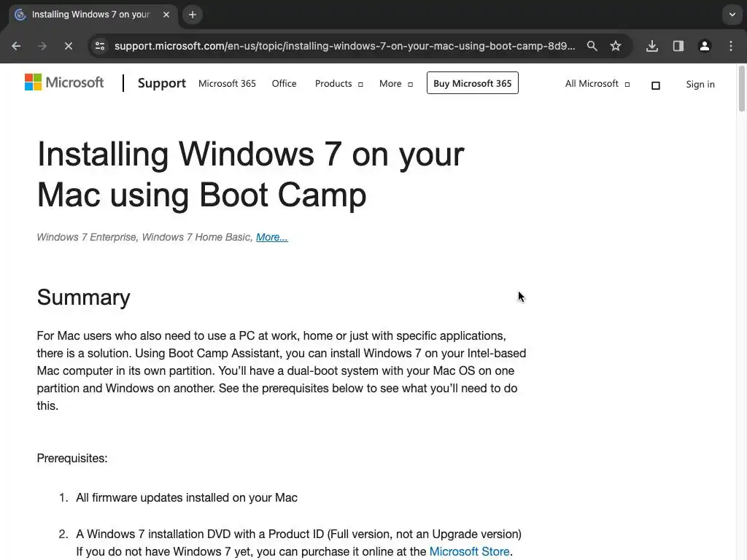
Task: Expand the More dropdown menu
Action: [396, 84]
